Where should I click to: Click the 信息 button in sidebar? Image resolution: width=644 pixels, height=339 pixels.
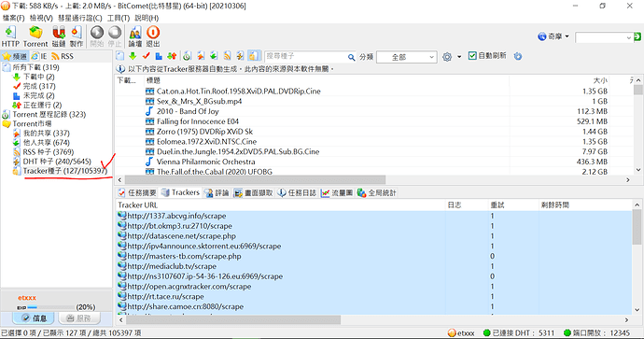35,318
